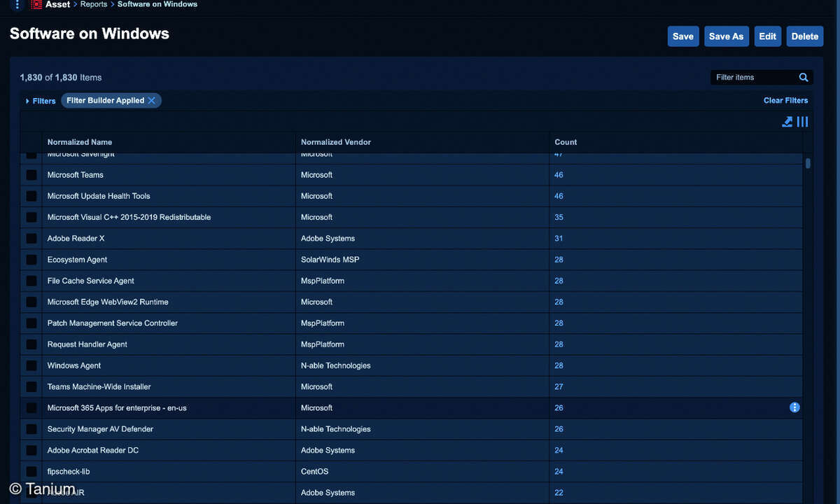The width and height of the screenshot is (840, 504).
Task: Click the Save As button
Action: pyautogui.click(x=726, y=36)
